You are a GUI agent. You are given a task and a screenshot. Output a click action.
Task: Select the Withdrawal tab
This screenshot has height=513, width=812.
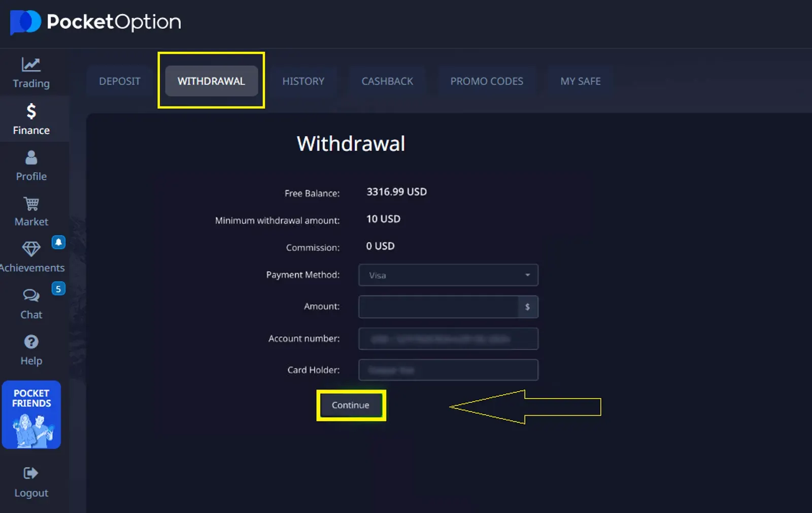click(211, 81)
